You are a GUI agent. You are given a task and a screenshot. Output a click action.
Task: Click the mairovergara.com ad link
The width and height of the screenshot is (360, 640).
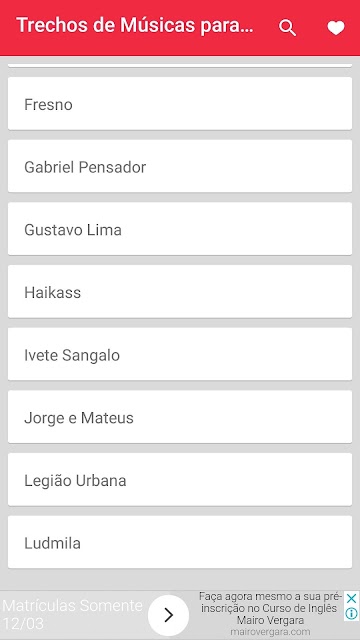pos(270,632)
